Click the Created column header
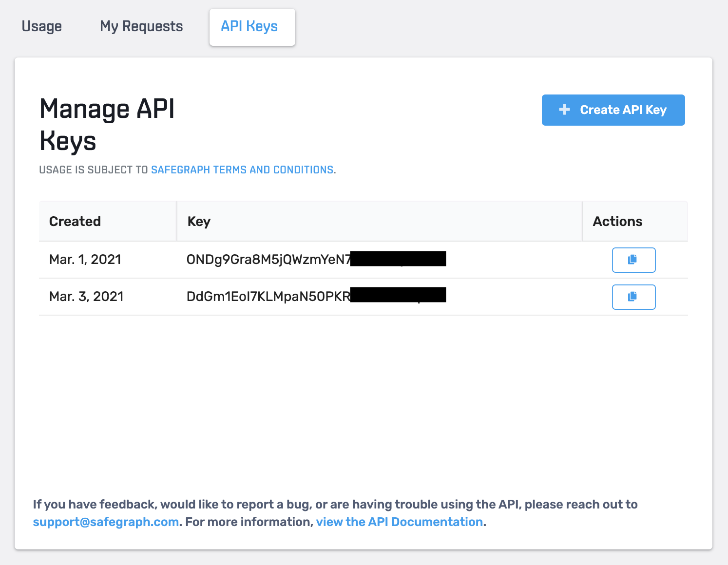728x565 pixels. click(75, 221)
